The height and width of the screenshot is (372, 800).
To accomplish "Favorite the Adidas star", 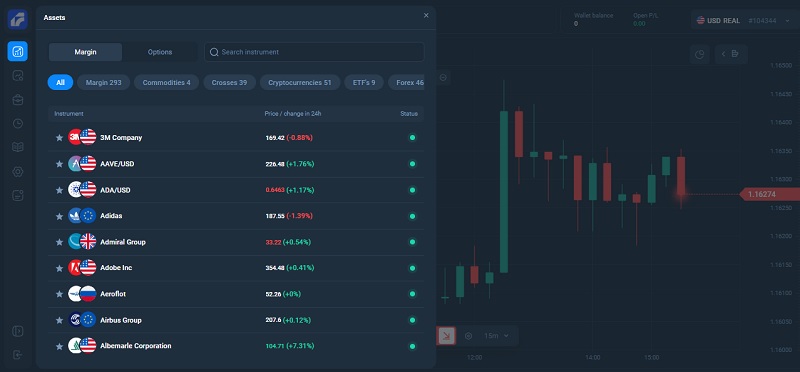I will [59, 216].
